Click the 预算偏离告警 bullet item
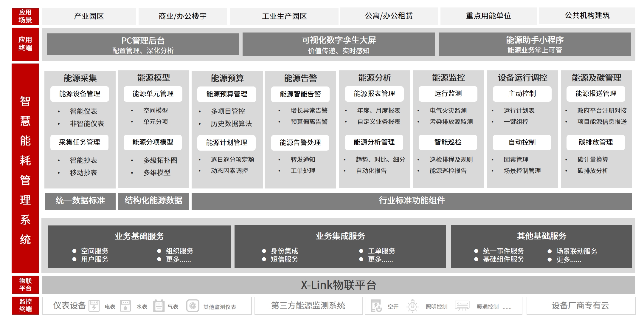The image size is (644, 320). (309, 122)
